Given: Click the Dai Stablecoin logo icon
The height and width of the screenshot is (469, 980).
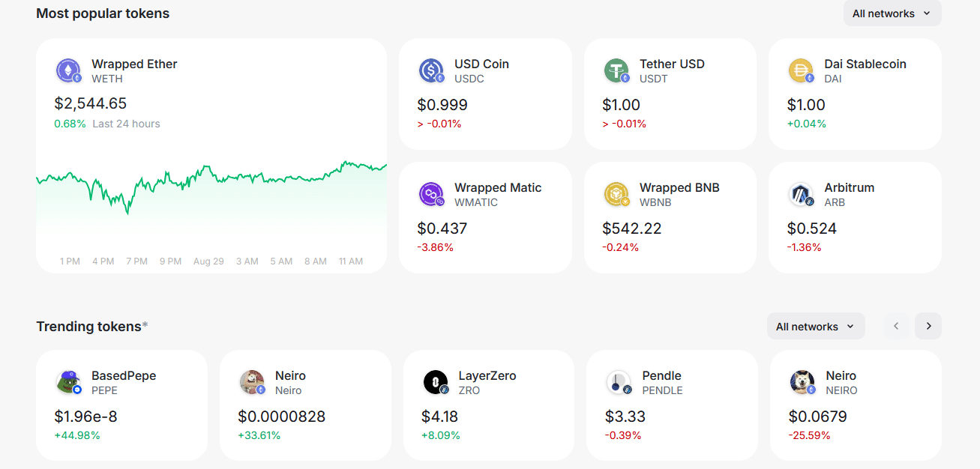Looking at the screenshot, I should [801, 71].
